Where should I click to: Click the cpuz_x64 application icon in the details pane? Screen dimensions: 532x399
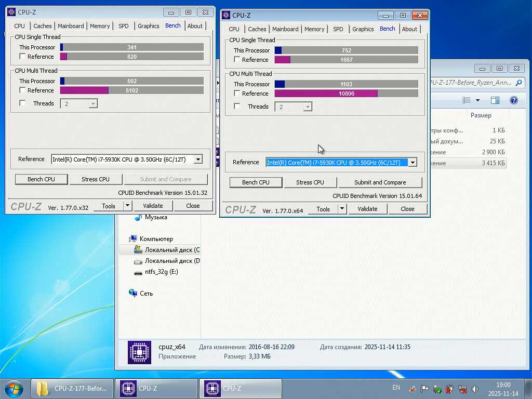click(x=139, y=353)
